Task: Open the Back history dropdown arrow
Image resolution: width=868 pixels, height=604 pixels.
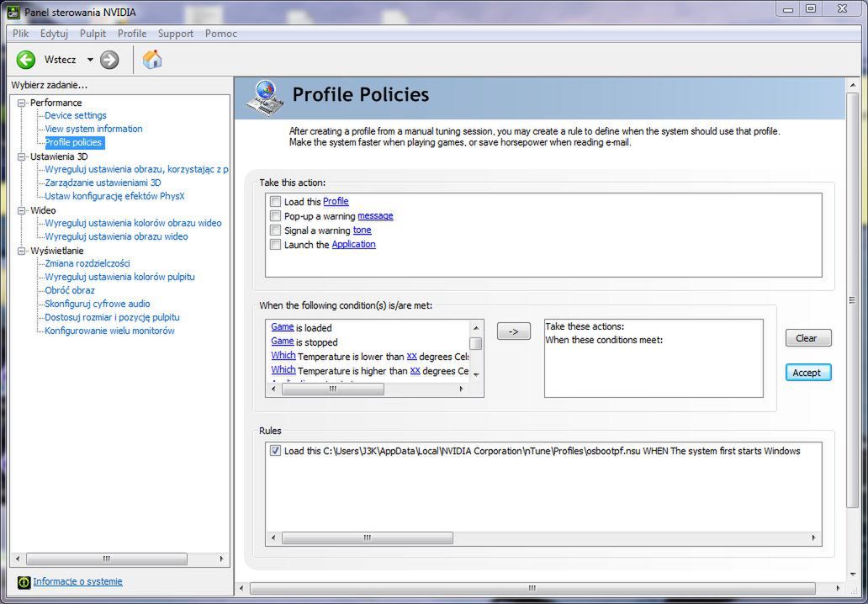Action: (90, 60)
